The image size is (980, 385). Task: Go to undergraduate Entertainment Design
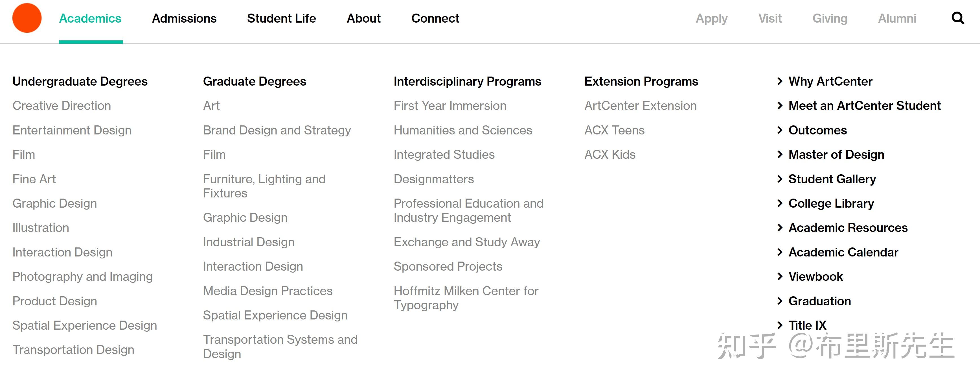click(72, 130)
